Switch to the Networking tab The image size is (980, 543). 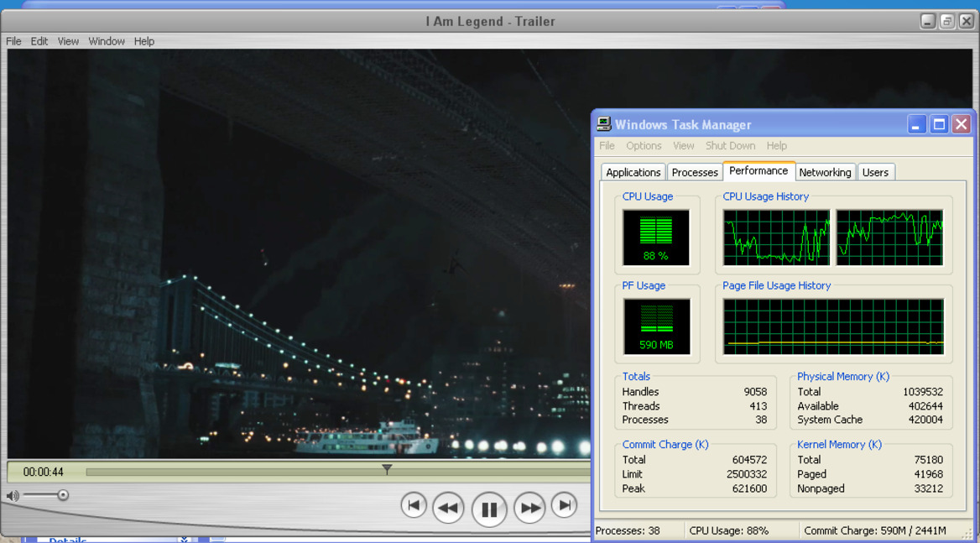pyautogui.click(x=825, y=172)
